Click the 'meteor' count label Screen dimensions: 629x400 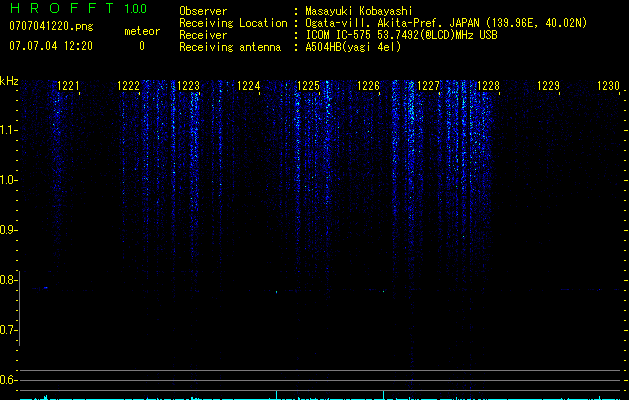(142, 31)
